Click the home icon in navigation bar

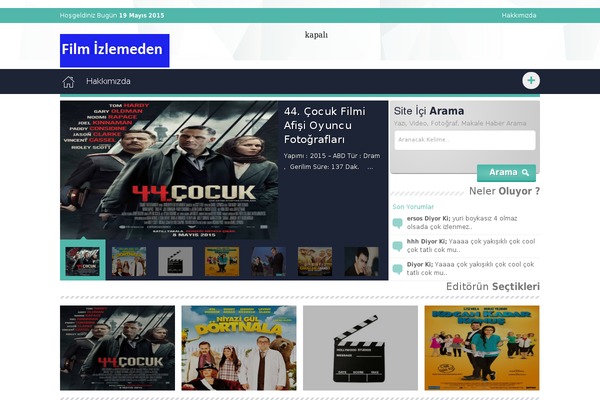click(68, 82)
